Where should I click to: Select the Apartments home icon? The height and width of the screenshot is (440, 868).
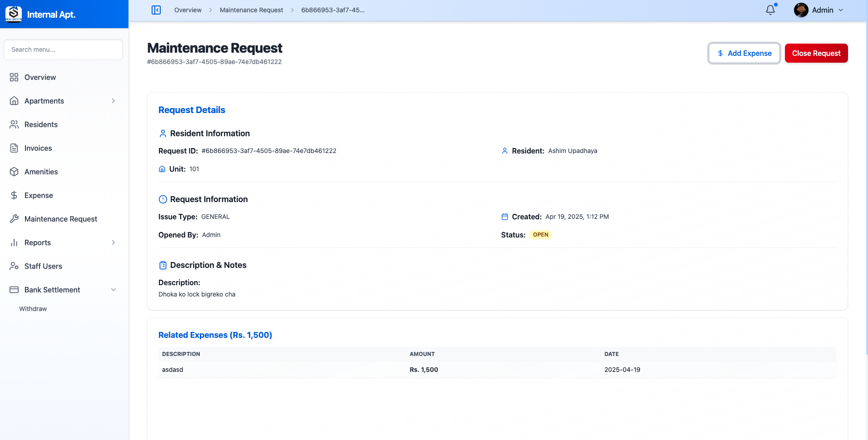pyautogui.click(x=14, y=101)
